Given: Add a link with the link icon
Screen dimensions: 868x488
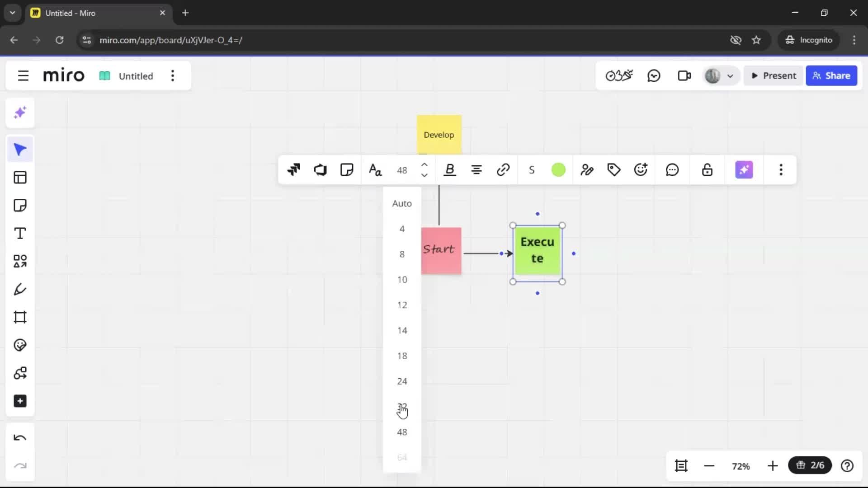Looking at the screenshot, I should (503, 170).
